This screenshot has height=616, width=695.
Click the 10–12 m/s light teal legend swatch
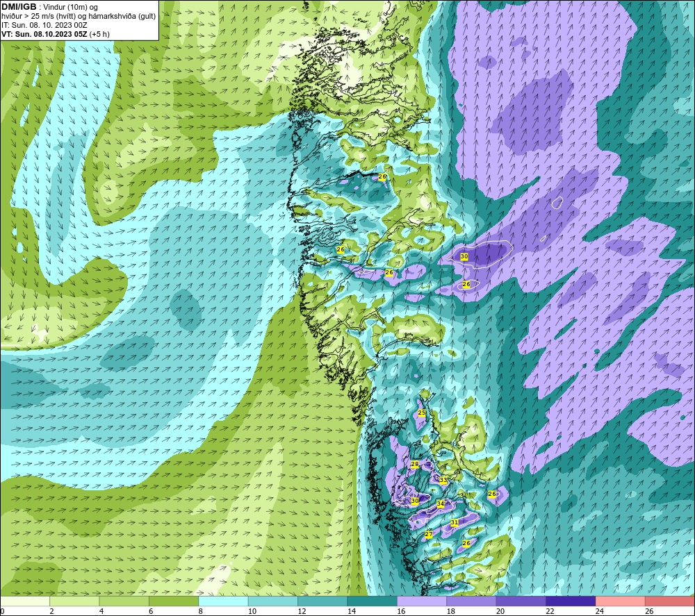(x=273, y=601)
